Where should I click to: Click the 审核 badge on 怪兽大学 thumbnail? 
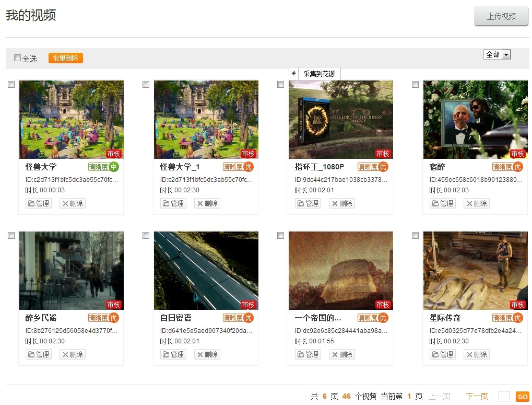click(x=113, y=154)
